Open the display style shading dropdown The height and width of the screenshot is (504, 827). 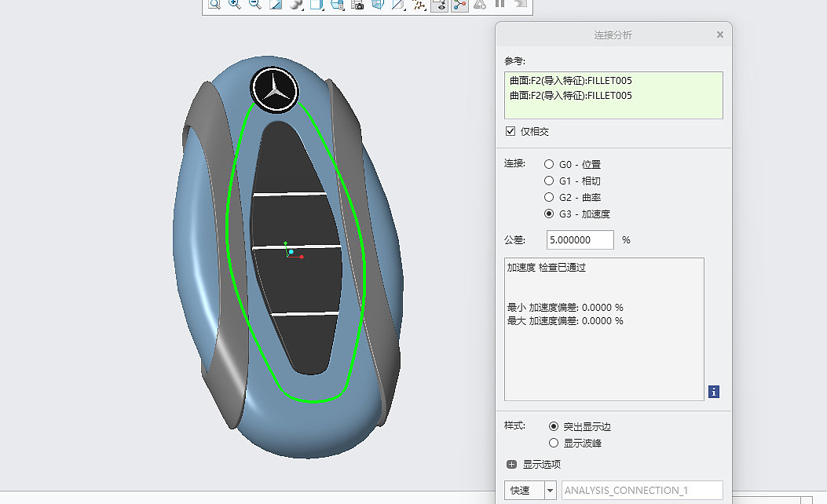[x=296, y=4]
